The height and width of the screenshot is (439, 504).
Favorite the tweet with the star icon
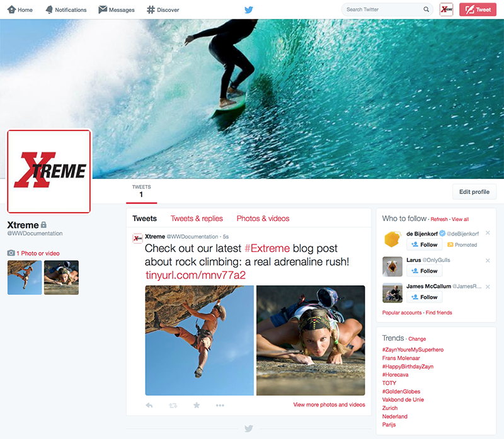point(197,405)
